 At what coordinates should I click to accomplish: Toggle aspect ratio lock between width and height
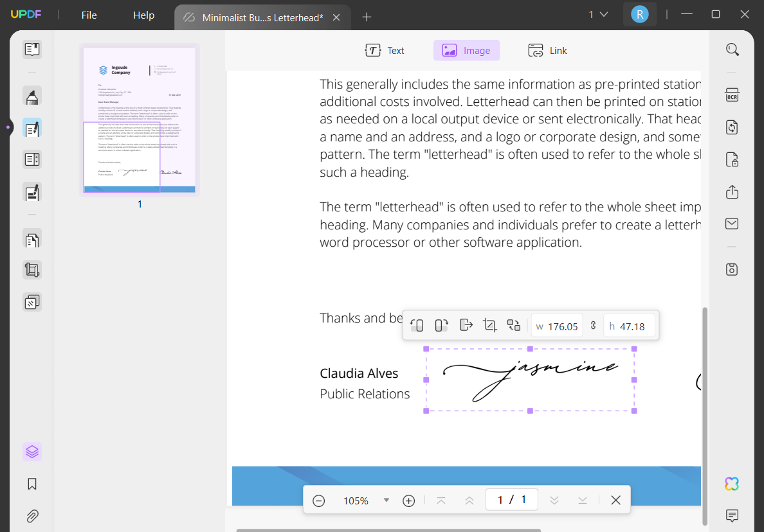pyautogui.click(x=592, y=325)
